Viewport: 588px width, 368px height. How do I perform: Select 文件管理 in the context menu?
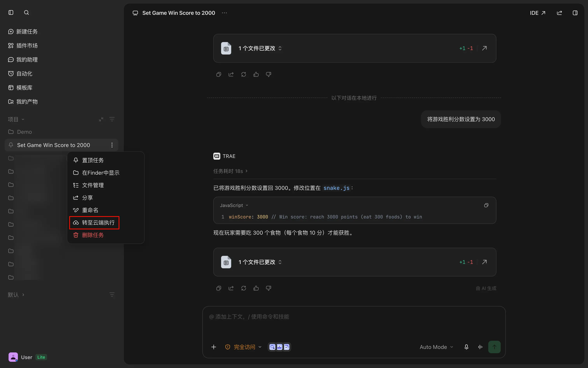pos(106,185)
